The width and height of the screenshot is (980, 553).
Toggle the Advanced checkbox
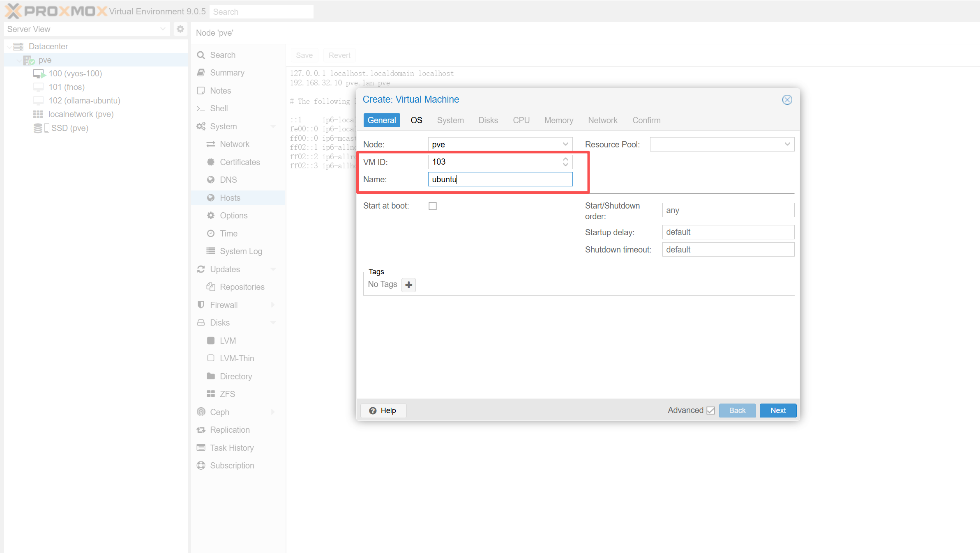[x=710, y=411]
